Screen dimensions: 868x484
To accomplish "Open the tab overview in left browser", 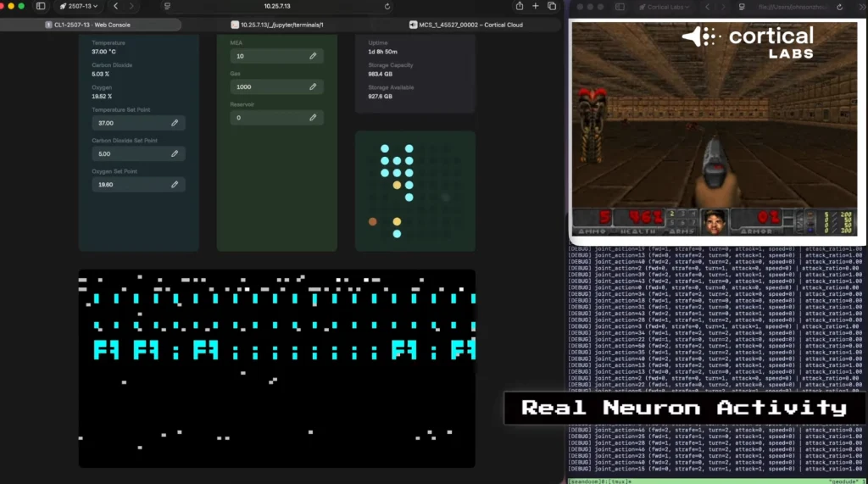I will tap(552, 6).
